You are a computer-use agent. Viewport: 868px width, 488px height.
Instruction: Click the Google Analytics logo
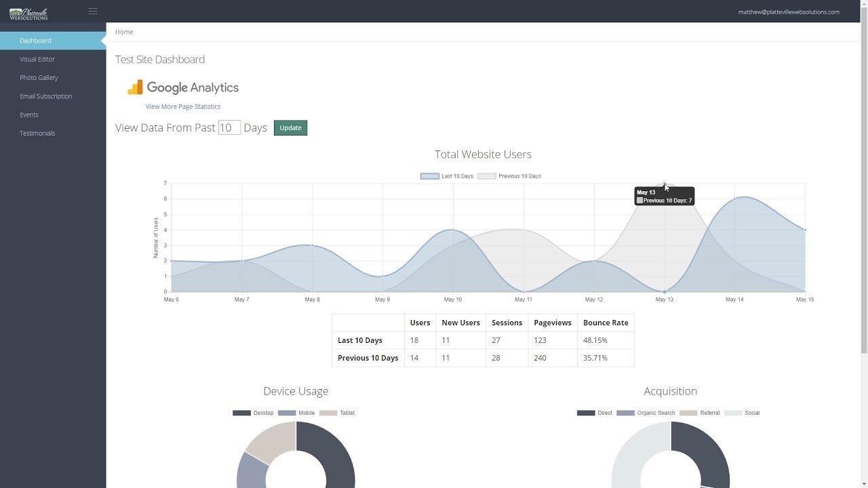point(183,87)
